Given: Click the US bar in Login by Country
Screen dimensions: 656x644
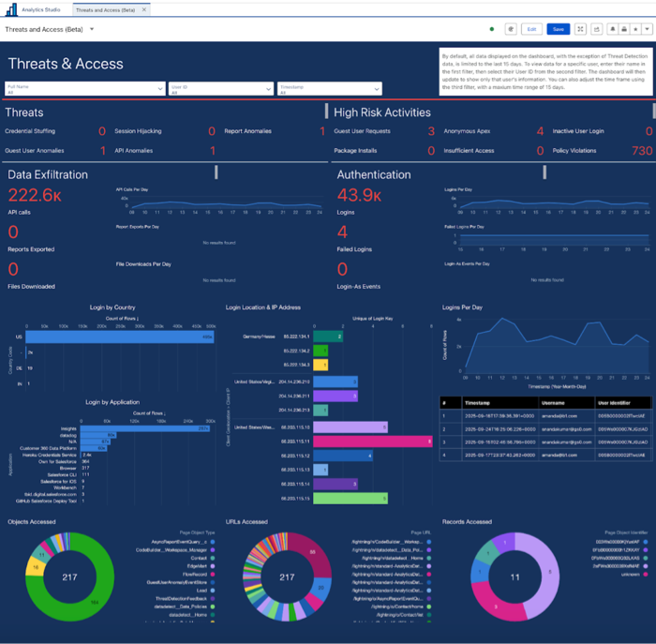Looking at the screenshot, I should 120,337.
